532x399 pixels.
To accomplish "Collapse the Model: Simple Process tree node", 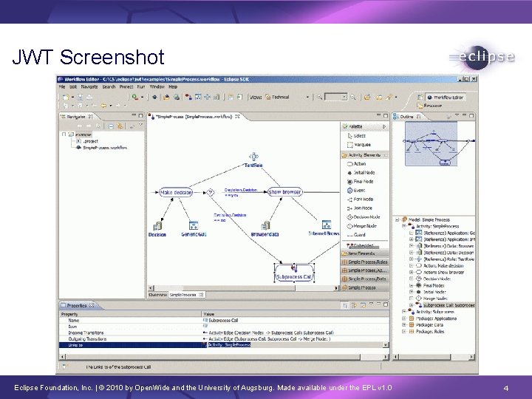I will tap(398, 220).
